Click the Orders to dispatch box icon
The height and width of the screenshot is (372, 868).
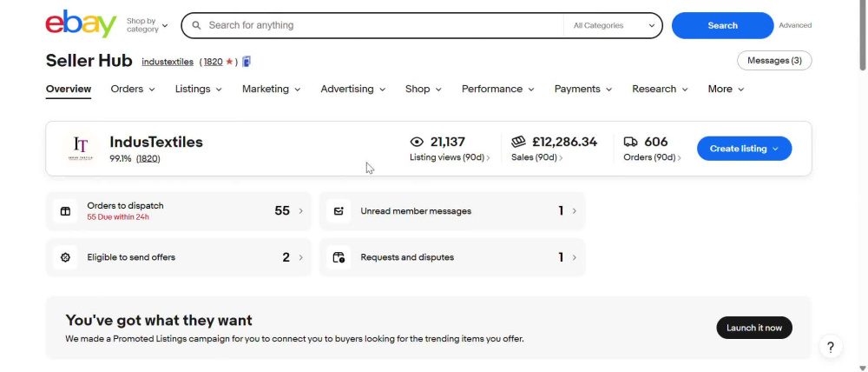pos(65,211)
